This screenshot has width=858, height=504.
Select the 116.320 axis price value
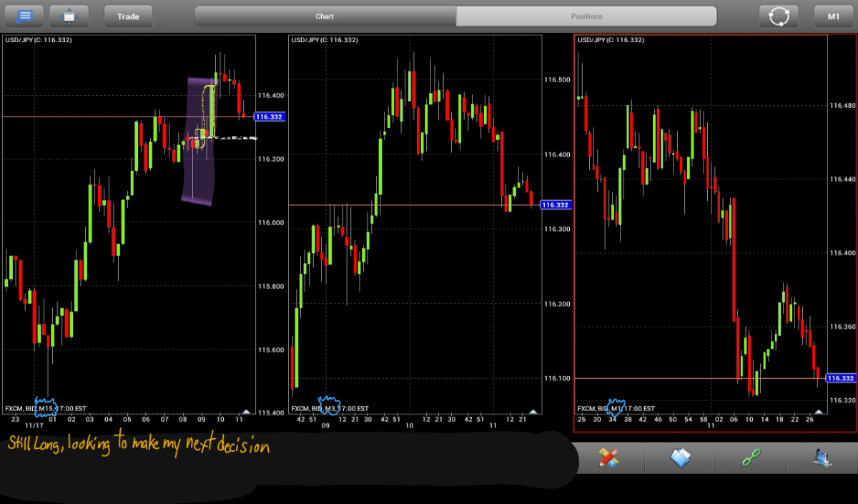842,400
